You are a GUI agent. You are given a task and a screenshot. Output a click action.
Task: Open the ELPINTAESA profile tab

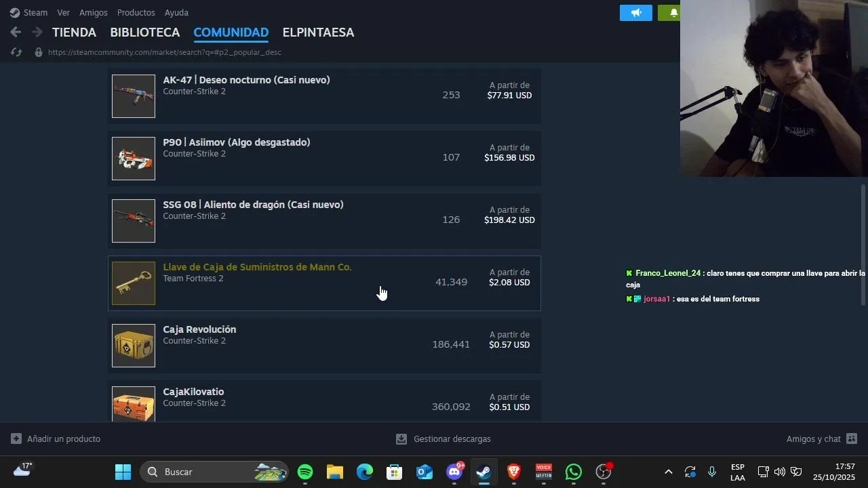point(318,32)
